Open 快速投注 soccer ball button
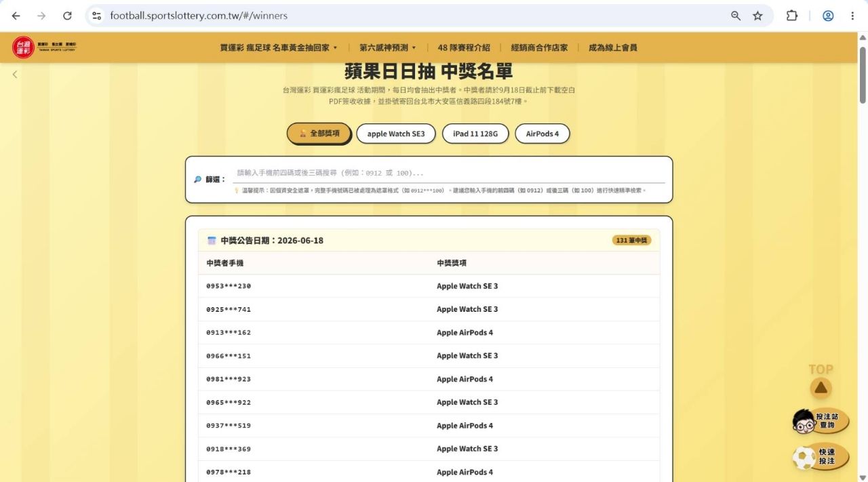Screen dimensions: 868x482 821,457
